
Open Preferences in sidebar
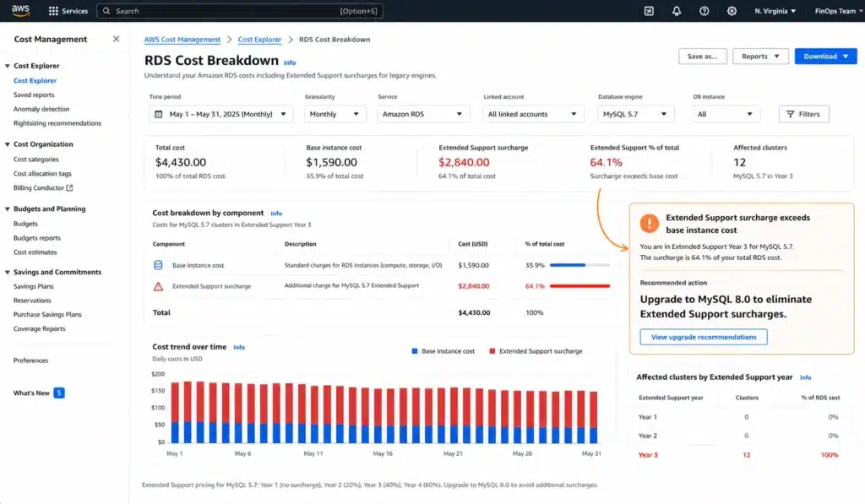[x=30, y=360]
